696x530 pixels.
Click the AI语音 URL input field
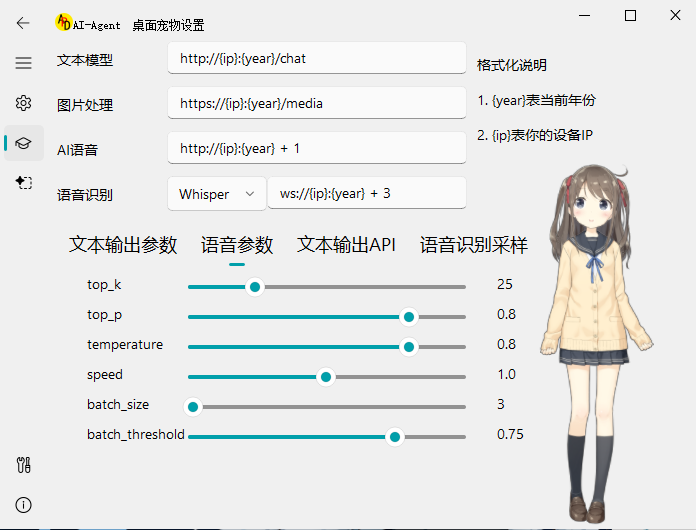317,148
